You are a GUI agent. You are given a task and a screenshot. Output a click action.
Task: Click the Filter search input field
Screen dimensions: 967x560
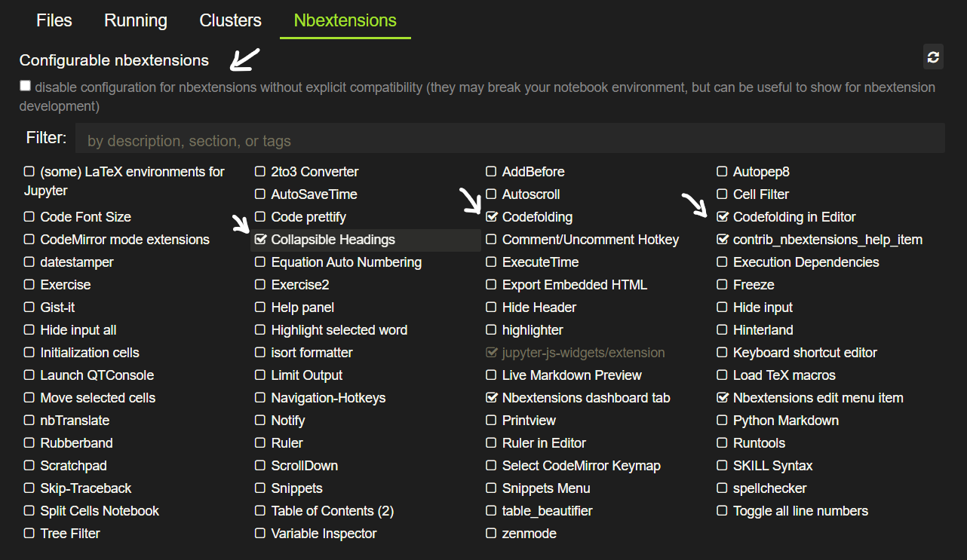click(x=509, y=140)
